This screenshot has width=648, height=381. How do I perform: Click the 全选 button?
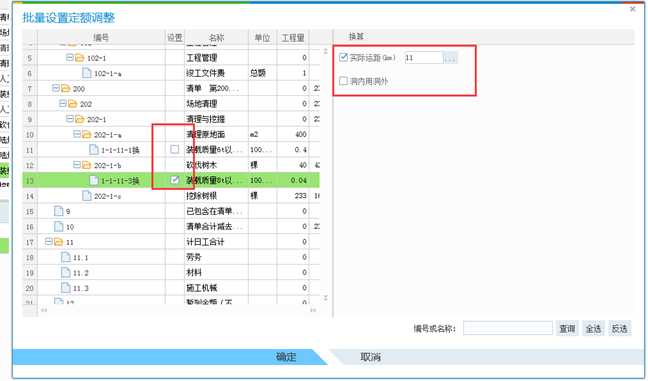[x=593, y=329]
